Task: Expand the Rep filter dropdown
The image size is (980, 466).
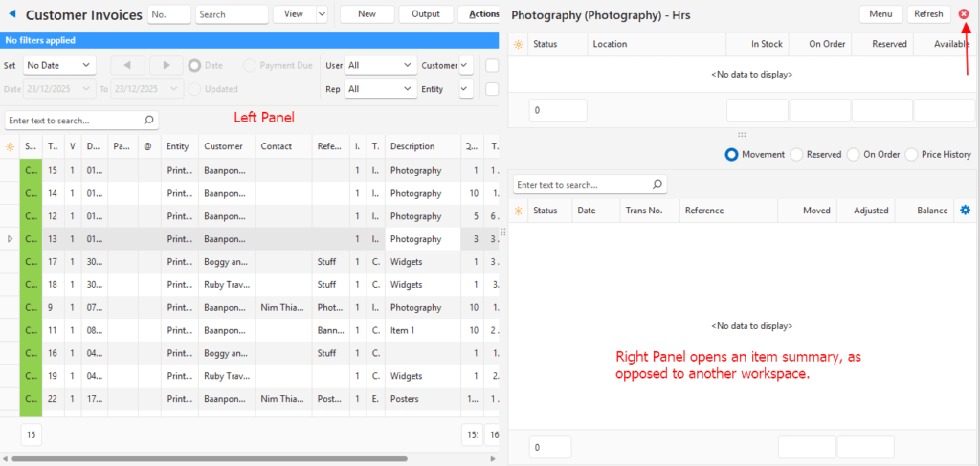Action: click(x=380, y=89)
